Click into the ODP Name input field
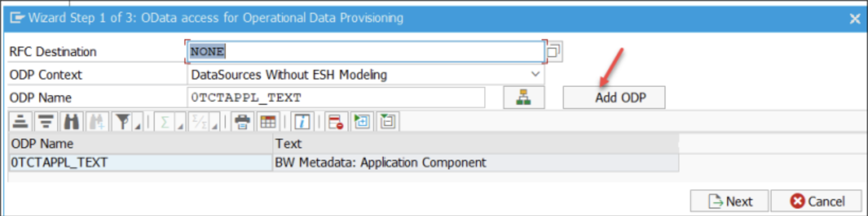Image resolution: width=868 pixels, height=216 pixels. click(336, 97)
